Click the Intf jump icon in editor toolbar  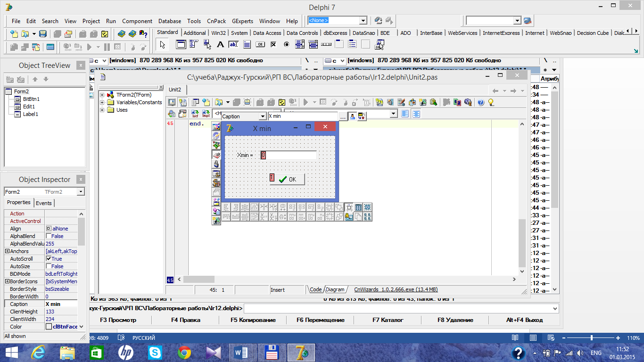tap(195, 114)
